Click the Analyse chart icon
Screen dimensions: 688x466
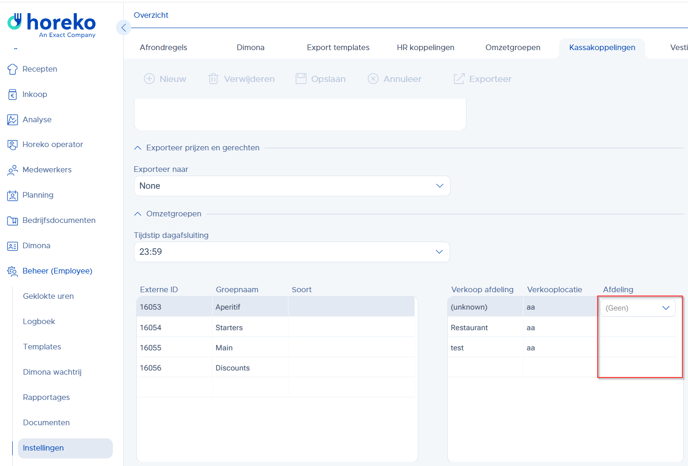click(12, 120)
